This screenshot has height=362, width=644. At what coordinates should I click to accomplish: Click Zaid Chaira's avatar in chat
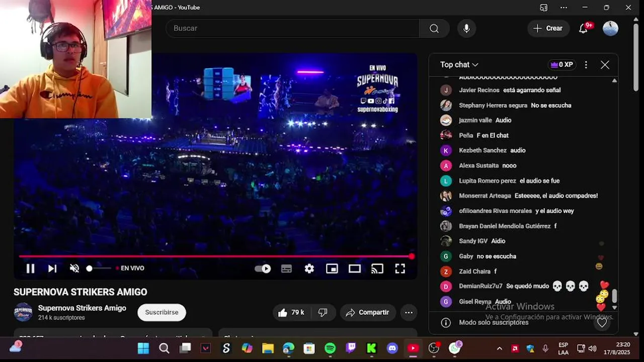(446, 271)
